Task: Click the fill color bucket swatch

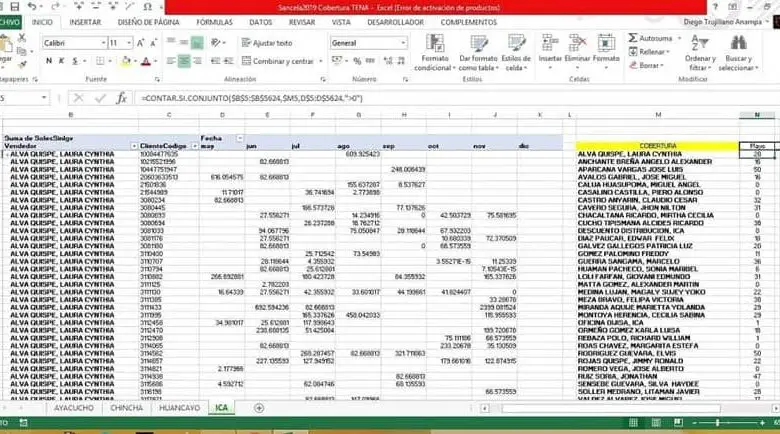Action: (x=126, y=61)
